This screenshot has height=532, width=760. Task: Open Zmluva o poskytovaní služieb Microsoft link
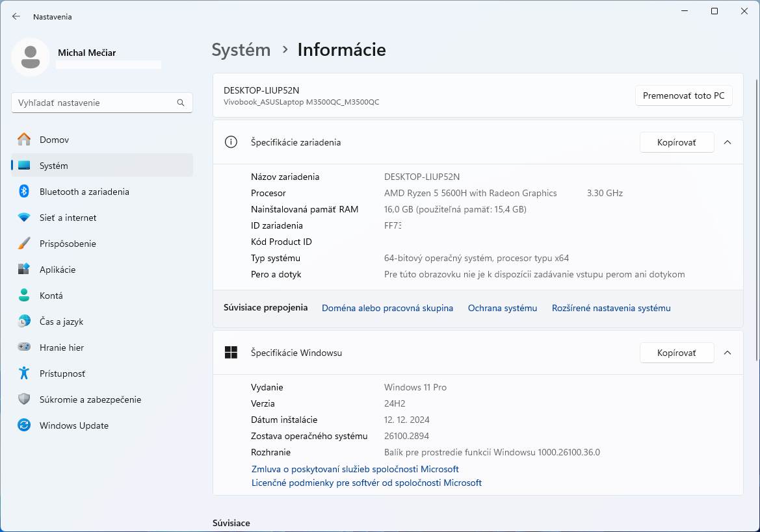point(355,469)
